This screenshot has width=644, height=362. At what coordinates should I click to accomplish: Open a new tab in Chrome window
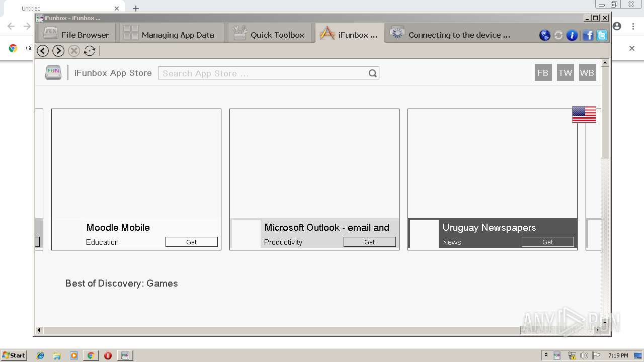(136, 8)
